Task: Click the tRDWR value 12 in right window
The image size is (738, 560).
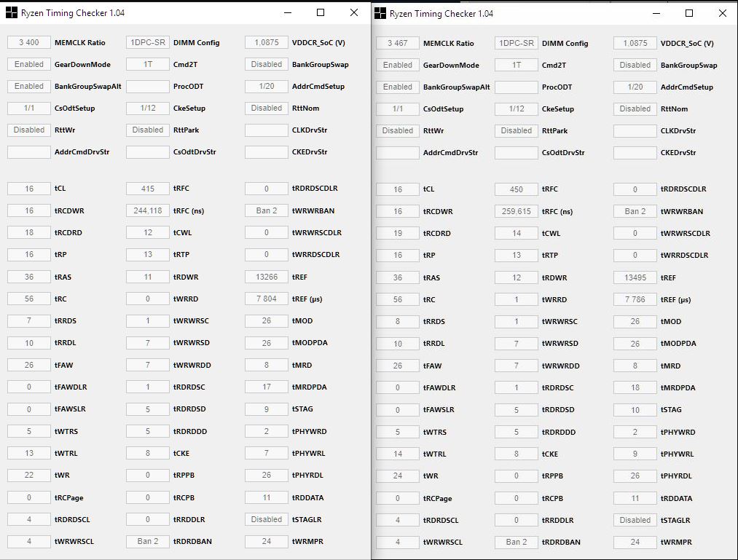Action: (517, 277)
